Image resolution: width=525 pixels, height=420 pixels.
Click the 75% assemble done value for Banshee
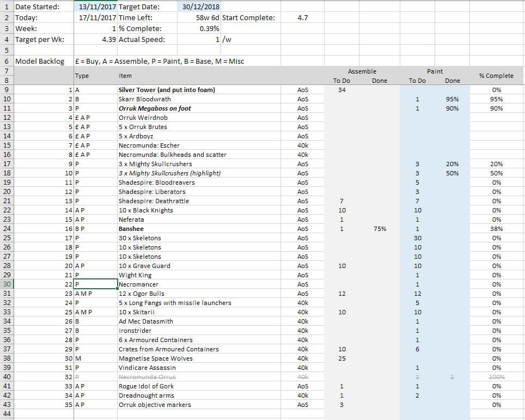pos(380,229)
